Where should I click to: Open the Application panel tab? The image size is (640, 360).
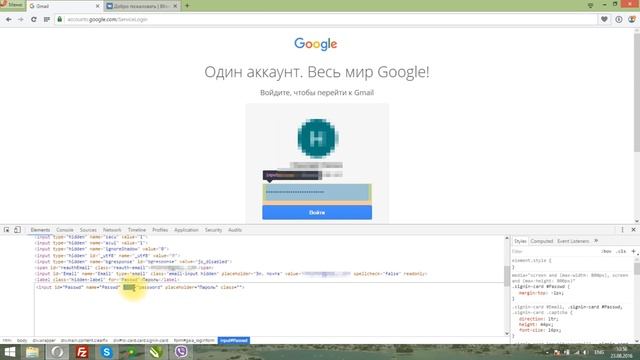point(186,230)
